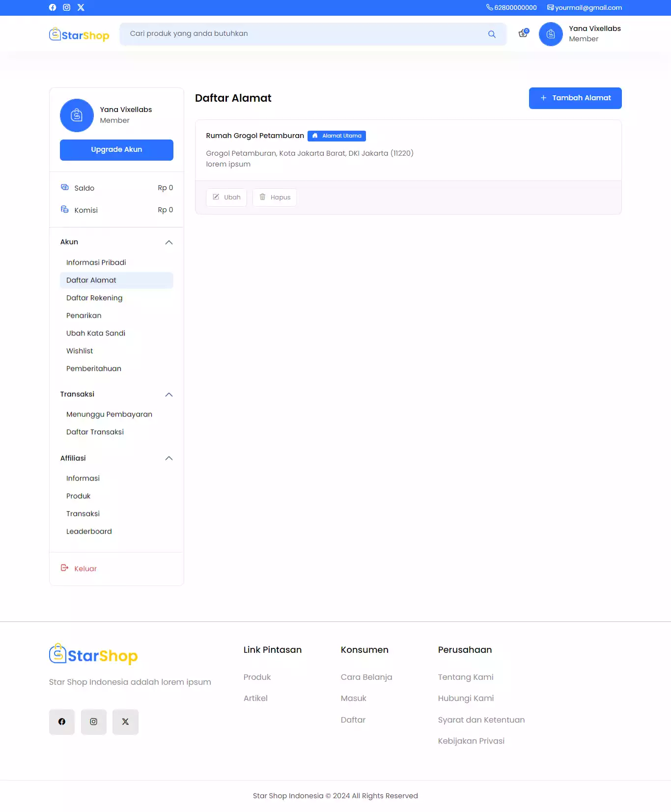
Task: Click the footer Instagram icon button
Action: coord(94,722)
